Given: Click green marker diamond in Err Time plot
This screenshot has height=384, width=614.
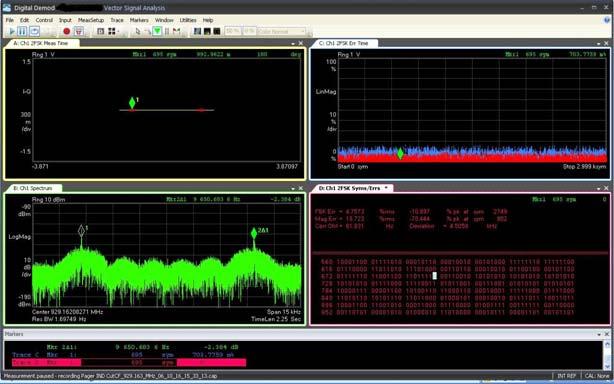Looking at the screenshot, I should click(400, 153).
